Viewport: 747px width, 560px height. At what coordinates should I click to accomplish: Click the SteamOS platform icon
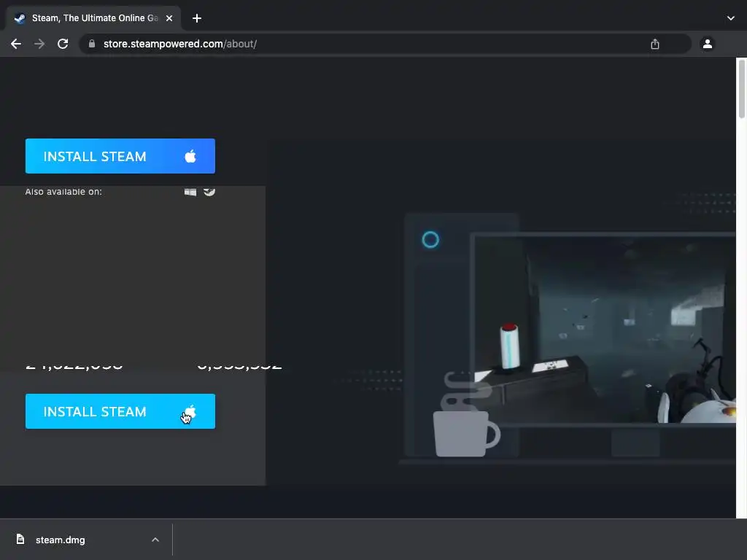point(209,192)
